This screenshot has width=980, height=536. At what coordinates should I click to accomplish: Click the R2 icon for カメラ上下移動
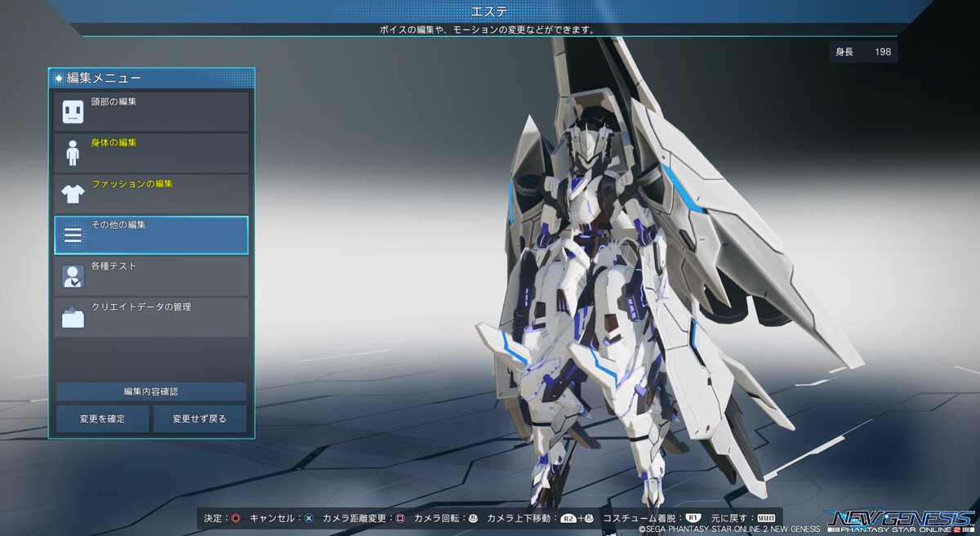568,518
